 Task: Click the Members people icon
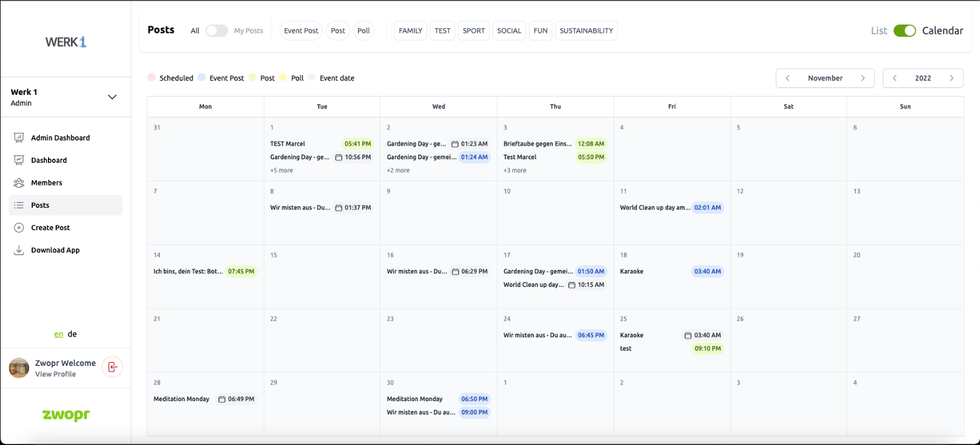[19, 183]
